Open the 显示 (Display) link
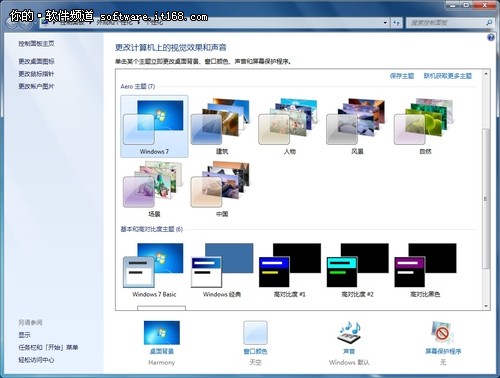Image resolution: width=500 pixels, height=378 pixels. coord(24,335)
